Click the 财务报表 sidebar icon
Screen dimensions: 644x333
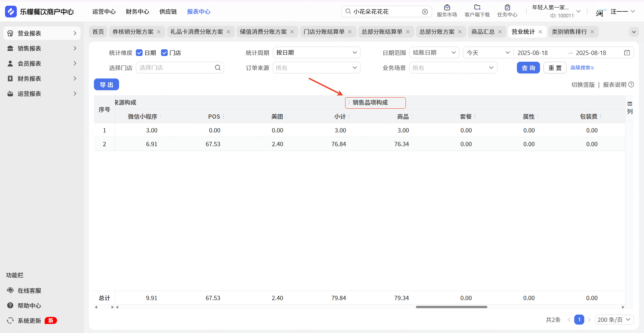click(10, 78)
